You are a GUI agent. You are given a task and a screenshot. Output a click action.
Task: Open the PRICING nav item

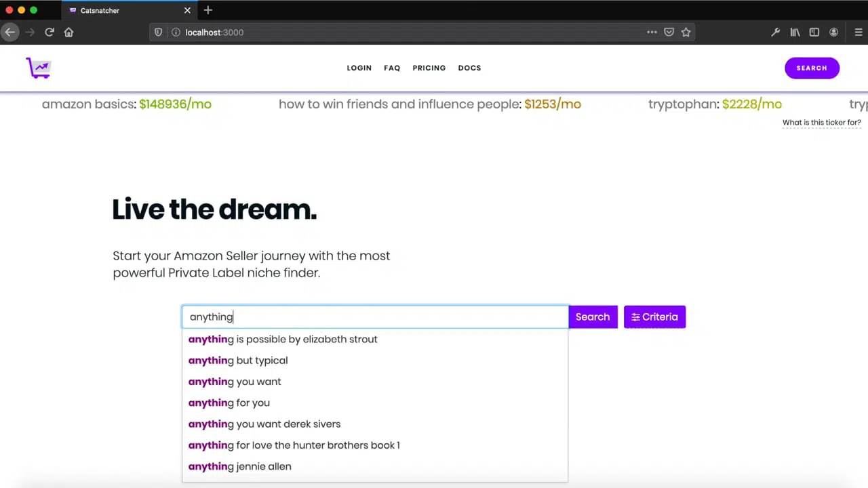click(429, 68)
